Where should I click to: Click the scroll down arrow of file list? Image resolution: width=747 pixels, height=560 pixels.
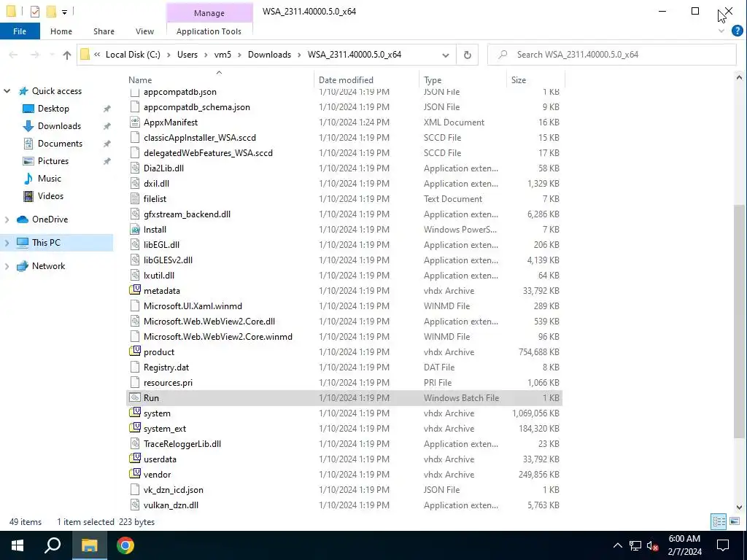pos(739,507)
